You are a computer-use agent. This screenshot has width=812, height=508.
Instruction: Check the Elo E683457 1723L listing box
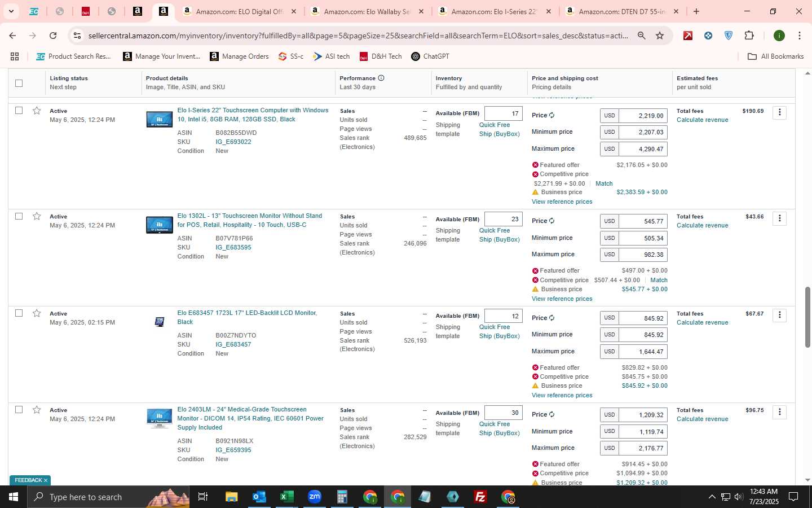pyautogui.click(x=19, y=313)
